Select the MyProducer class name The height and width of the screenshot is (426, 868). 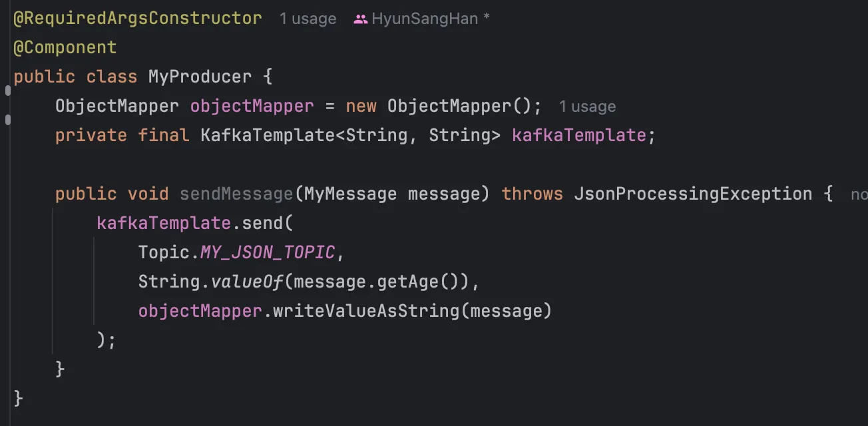coord(200,77)
